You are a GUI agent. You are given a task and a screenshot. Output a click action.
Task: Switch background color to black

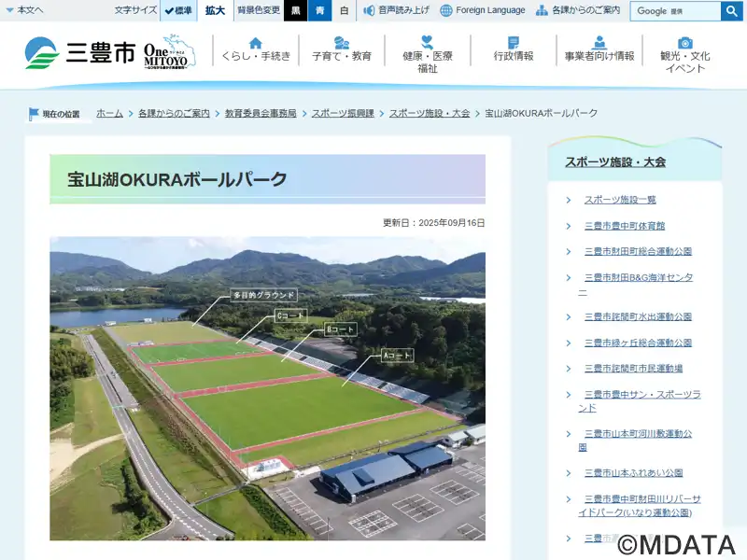(x=295, y=10)
